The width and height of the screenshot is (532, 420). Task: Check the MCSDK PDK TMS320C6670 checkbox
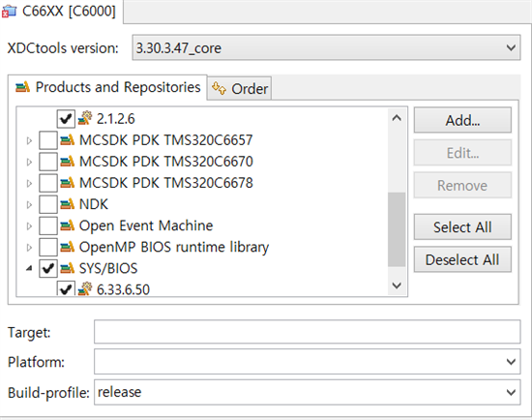tap(47, 162)
